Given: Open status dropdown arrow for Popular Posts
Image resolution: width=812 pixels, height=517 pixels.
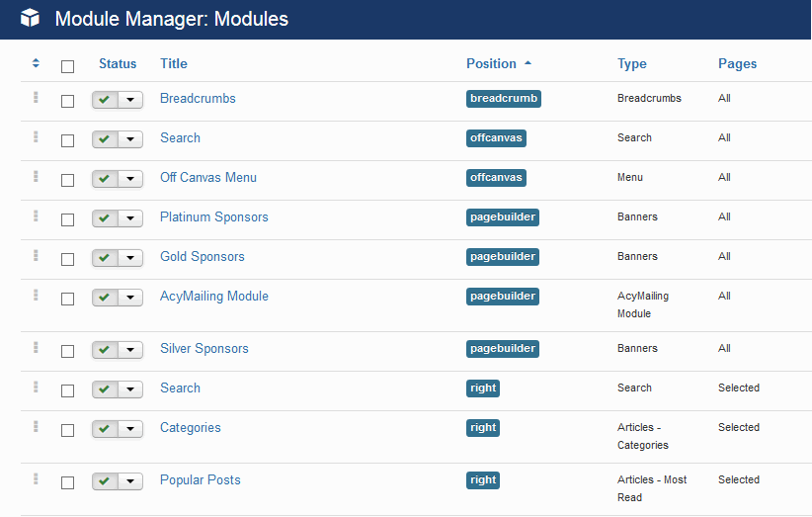Looking at the screenshot, I should point(130,481).
